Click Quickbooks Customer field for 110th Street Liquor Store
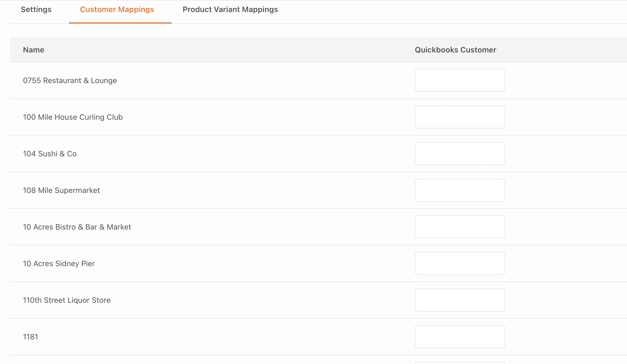 click(460, 300)
